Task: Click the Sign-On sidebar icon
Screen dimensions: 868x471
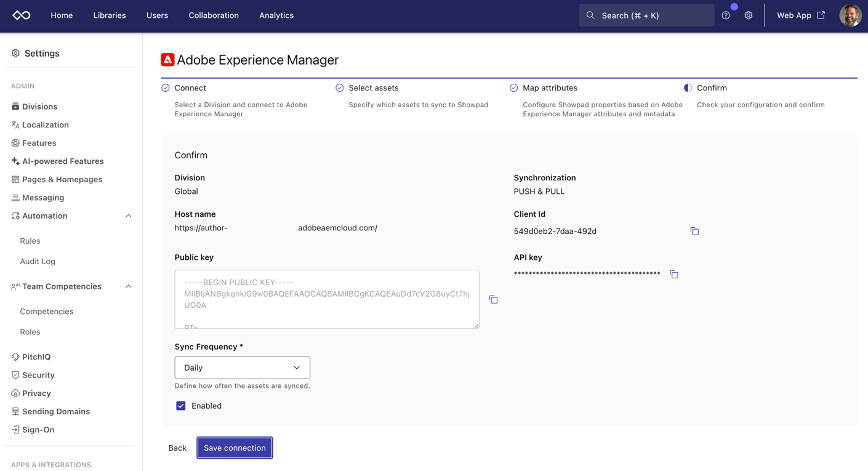Action: (15, 430)
